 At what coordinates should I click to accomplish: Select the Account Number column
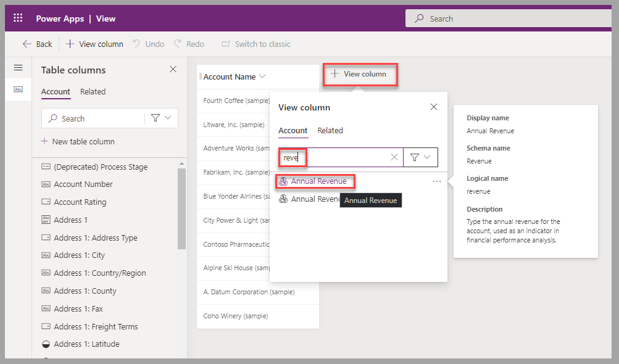tap(77, 184)
